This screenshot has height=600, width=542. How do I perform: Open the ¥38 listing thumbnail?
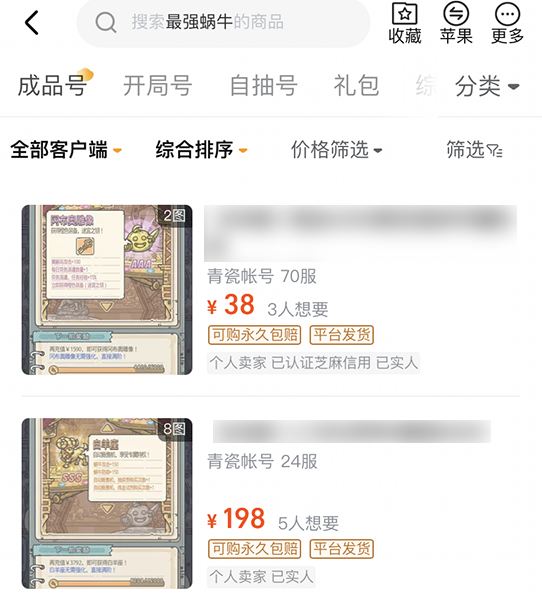point(107,290)
